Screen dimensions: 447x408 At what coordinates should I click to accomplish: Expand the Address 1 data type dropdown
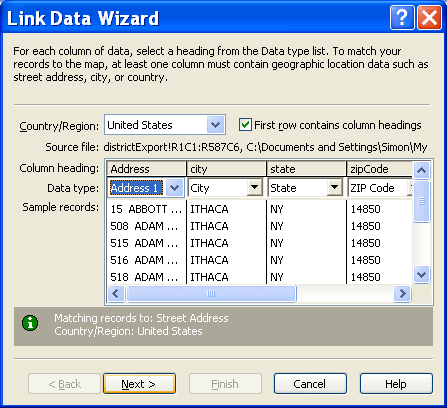[174, 188]
